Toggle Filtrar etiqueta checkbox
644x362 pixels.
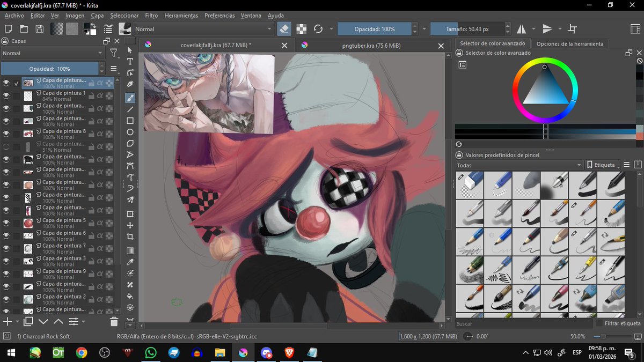[x=599, y=323]
